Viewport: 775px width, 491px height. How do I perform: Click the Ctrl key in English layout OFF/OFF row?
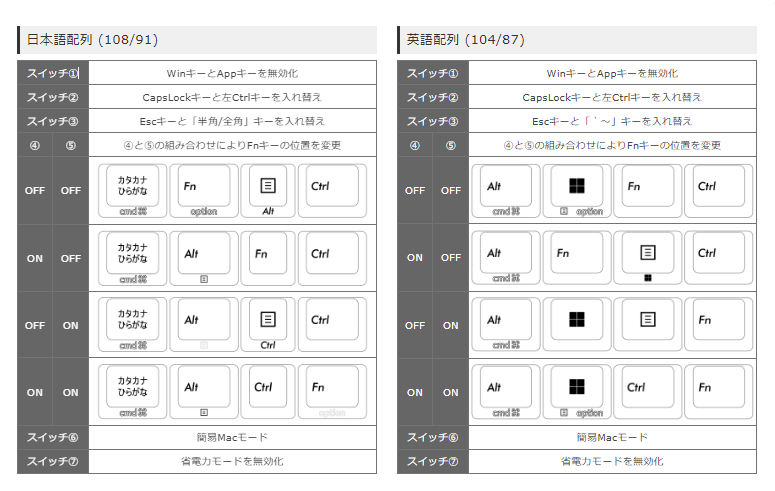[x=719, y=191]
